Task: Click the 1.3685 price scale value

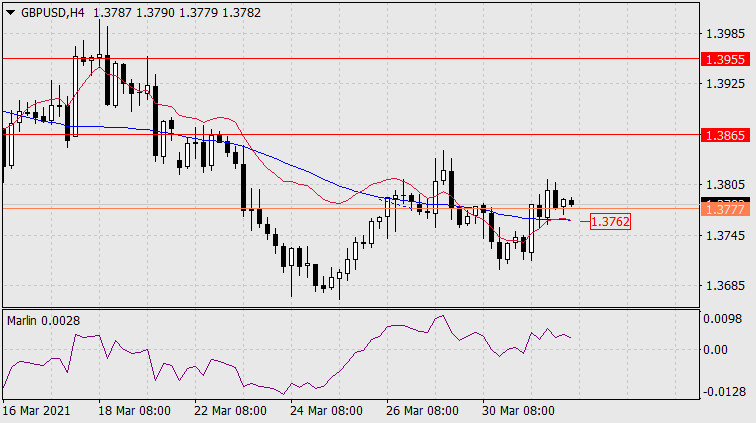Action: [x=725, y=286]
